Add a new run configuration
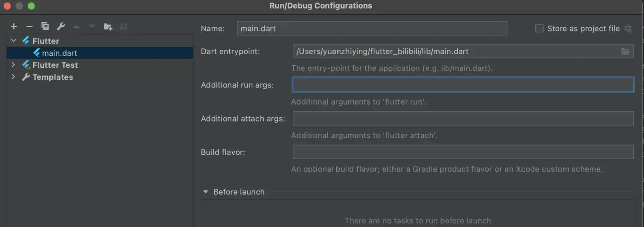Screen dimensions: 644x227 pyautogui.click(x=14, y=27)
